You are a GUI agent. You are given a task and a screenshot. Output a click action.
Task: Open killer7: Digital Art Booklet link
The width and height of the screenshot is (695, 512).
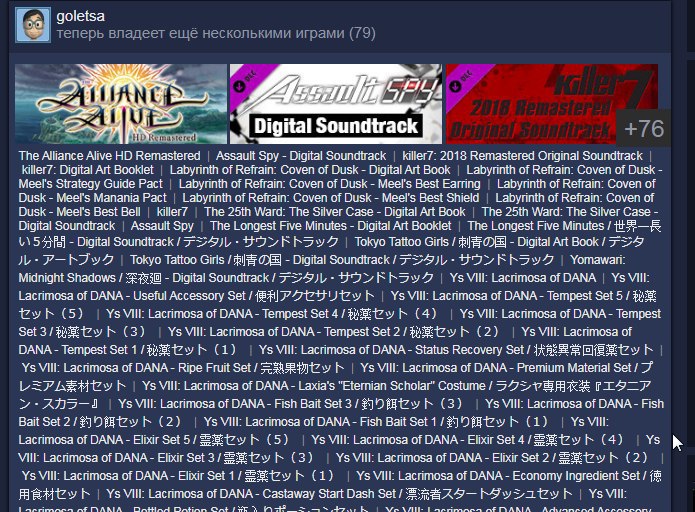[x=88, y=170]
